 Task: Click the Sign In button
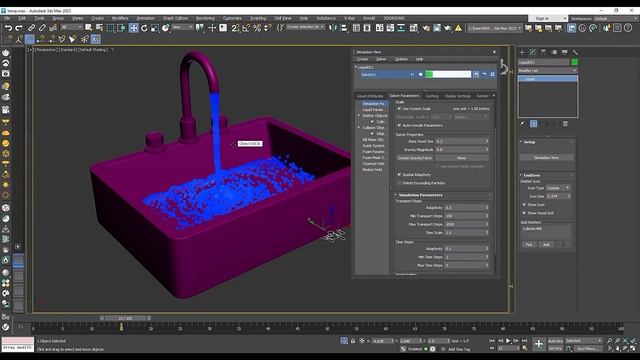(547, 18)
